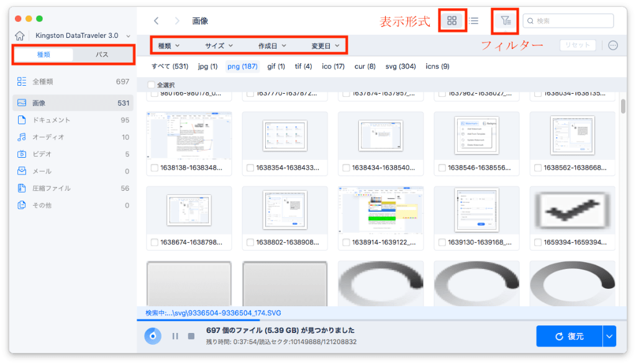Screen dimensions: 636x364
Task: Stop the scan
Action: click(x=191, y=336)
